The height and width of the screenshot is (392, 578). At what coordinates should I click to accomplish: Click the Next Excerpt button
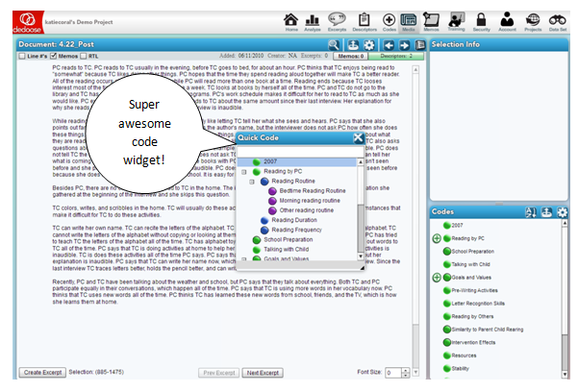[x=263, y=373]
